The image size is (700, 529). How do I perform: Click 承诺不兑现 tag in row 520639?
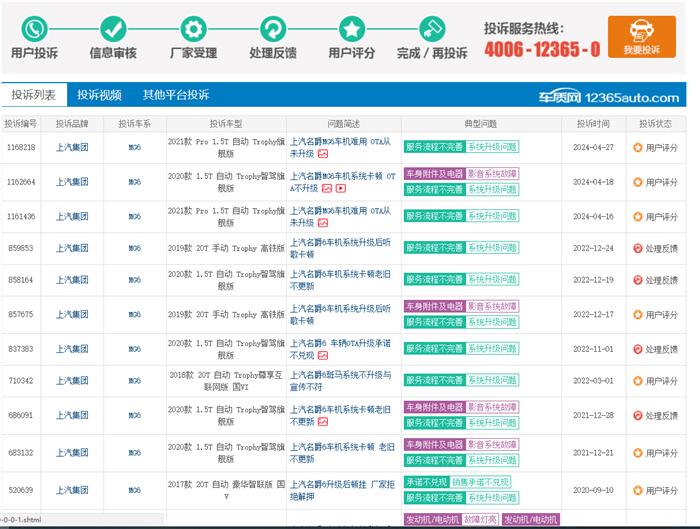coord(426,482)
